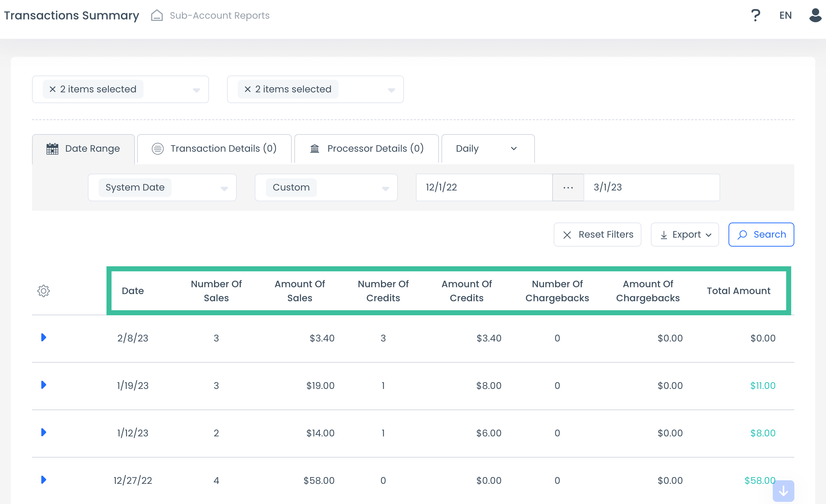Expand the 1/19/23 transaction row
Image resolution: width=826 pixels, height=504 pixels.
point(44,385)
